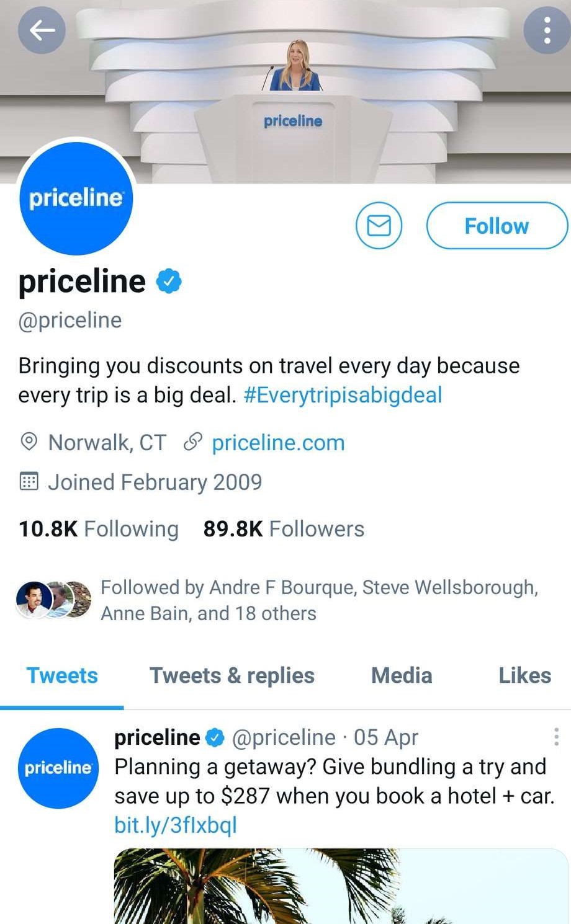Tap the back arrow icon
This screenshot has width=571, height=924.
click(x=42, y=30)
